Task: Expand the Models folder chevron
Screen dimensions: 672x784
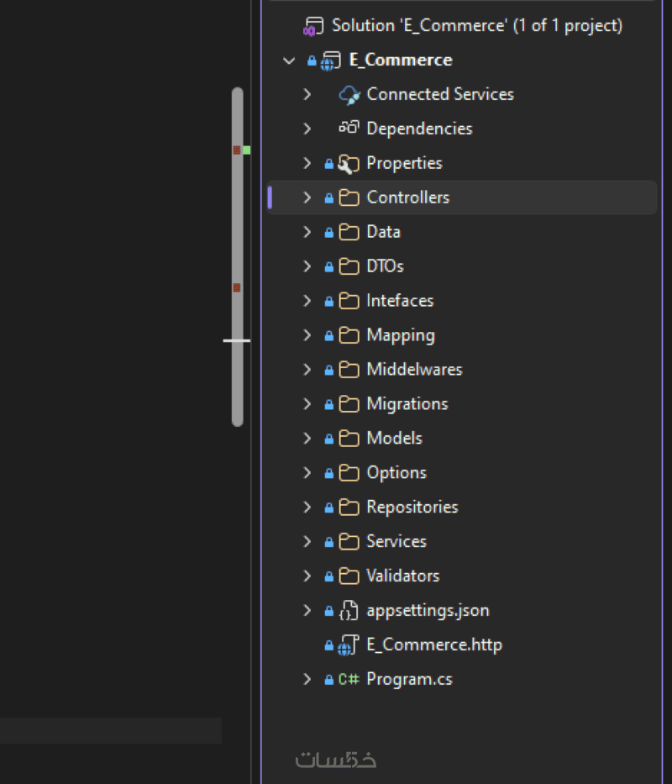Action: click(x=307, y=439)
